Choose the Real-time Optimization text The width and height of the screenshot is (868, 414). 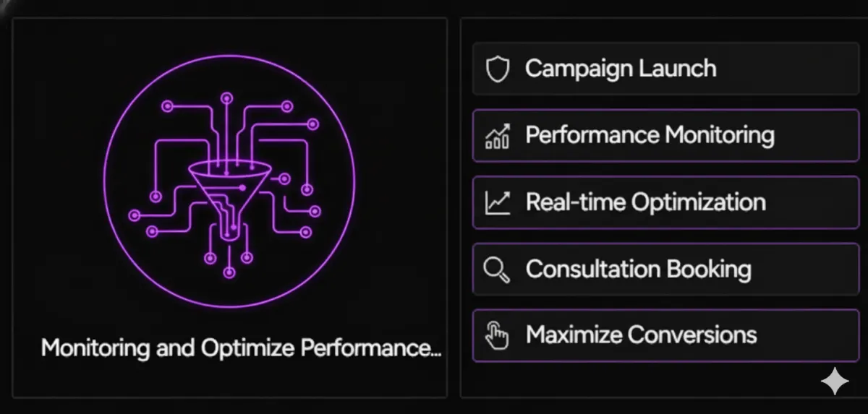pyautogui.click(x=645, y=202)
